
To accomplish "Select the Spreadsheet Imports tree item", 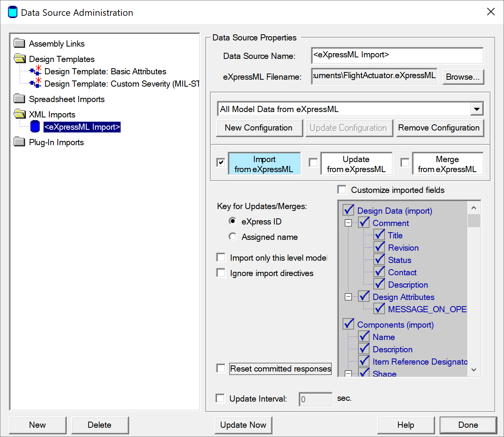I will (x=67, y=99).
